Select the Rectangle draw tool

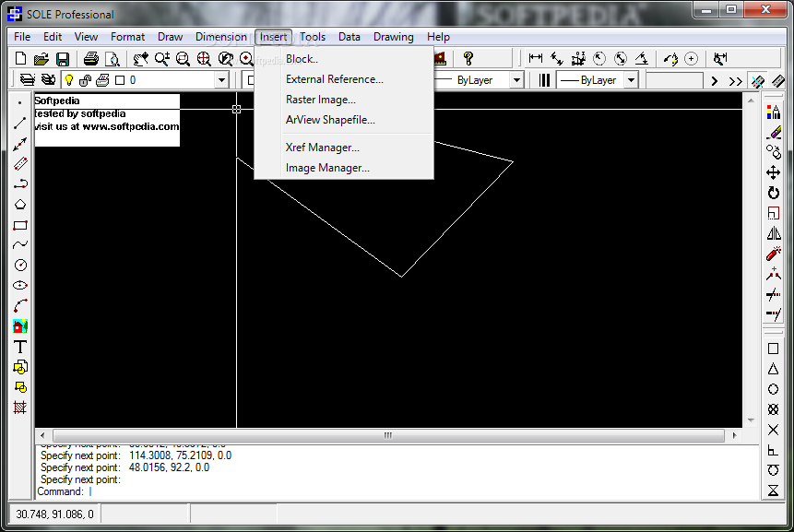pos(19,225)
